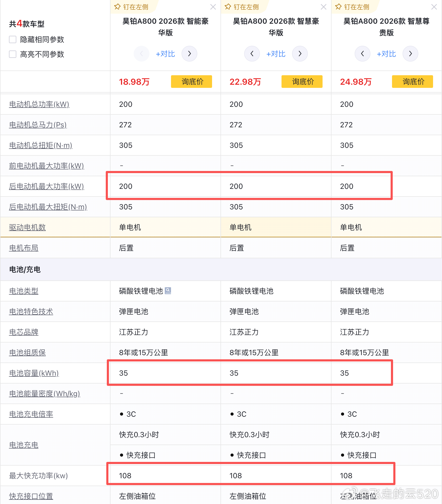Image resolution: width=442 pixels, height=504 pixels.
Task: Show next model after 智慧尊贵版
Action: coord(410,54)
